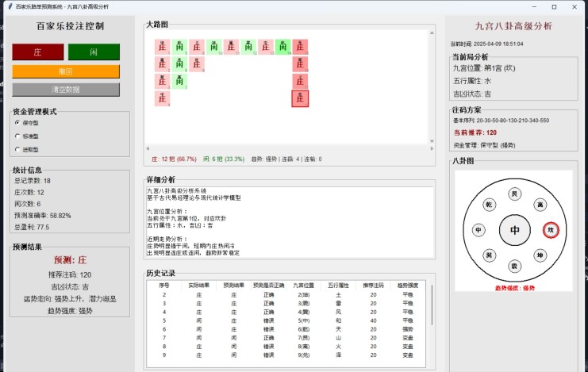The height and width of the screenshot is (372, 588).
Task: Click the highlighted 坎 node in bagua diagram
Action: [550, 230]
